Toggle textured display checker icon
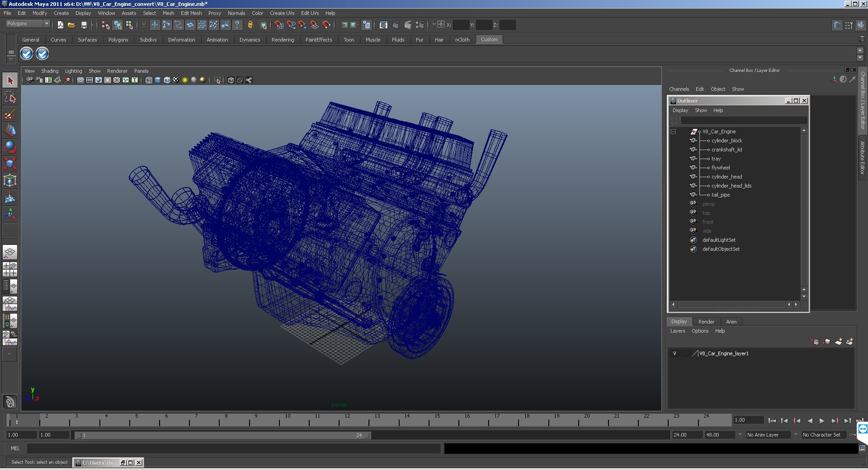This screenshot has height=470, width=868. click(176, 80)
